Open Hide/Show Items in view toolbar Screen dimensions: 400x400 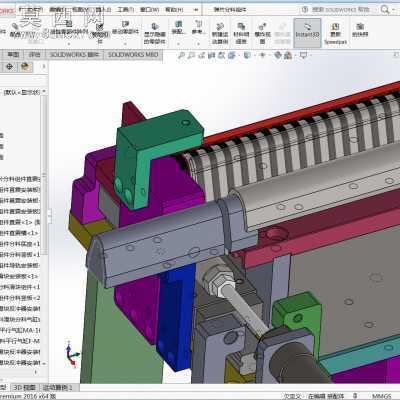[263, 55]
